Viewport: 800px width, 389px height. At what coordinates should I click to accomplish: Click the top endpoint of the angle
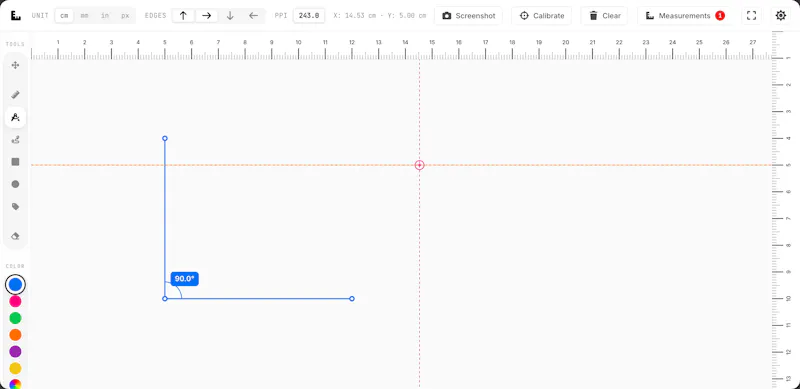click(x=165, y=138)
